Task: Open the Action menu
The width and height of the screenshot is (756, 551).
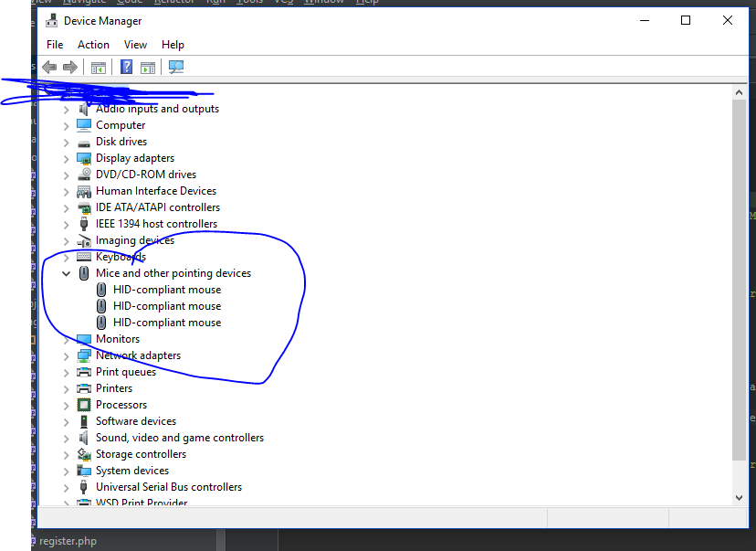Action: (x=93, y=45)
